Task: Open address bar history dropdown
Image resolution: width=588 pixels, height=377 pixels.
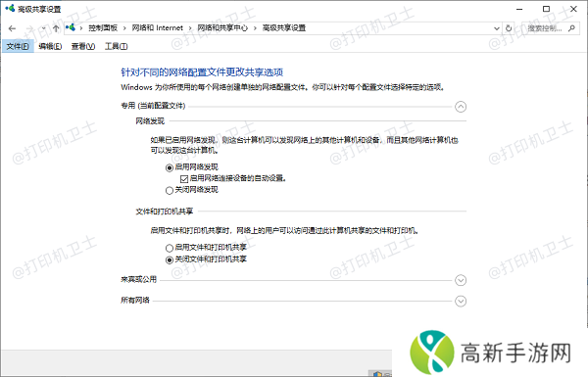Action: [497, 28]
